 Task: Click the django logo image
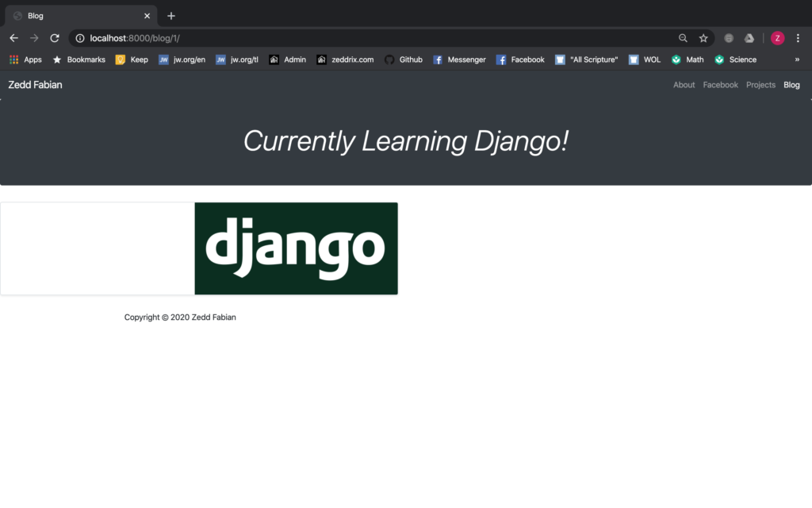297,248
